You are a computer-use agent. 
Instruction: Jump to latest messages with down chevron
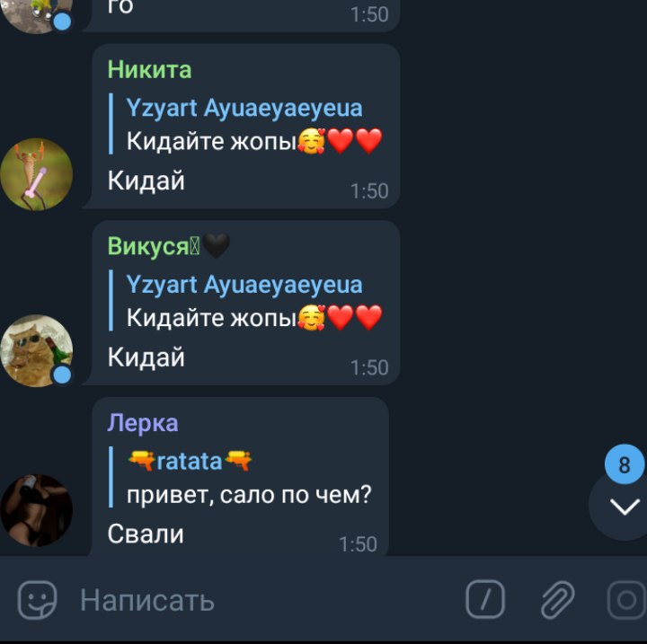pos(624,507)
